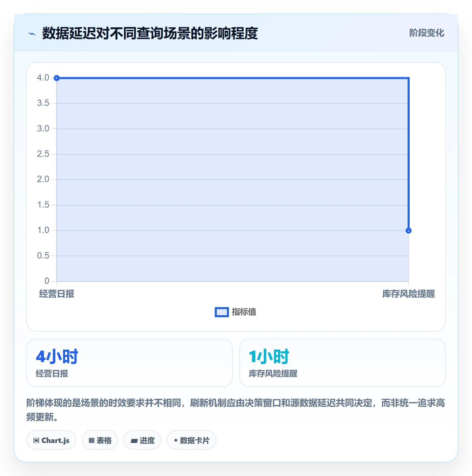Click the 经营日报 x-axis label
472x476 pixels.
[57, 294]
